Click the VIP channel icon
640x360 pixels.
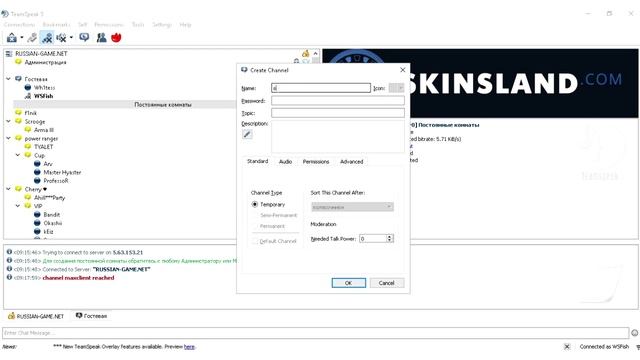point(28,206)
